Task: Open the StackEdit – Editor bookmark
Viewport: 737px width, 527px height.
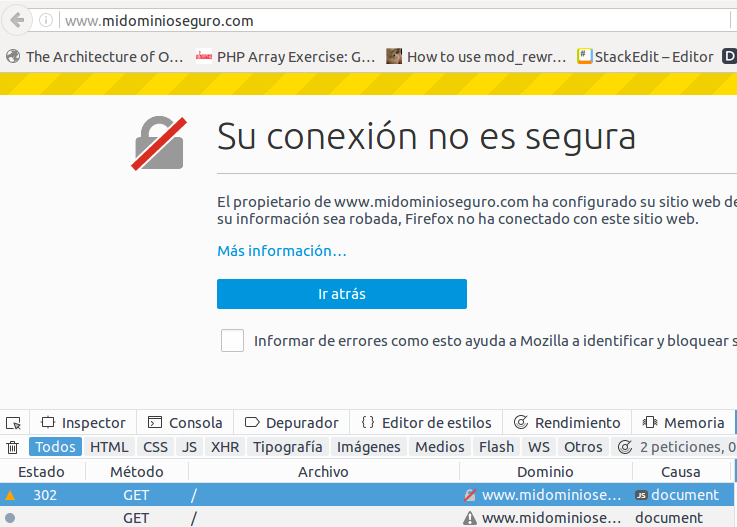Action: tap(646, 57)
